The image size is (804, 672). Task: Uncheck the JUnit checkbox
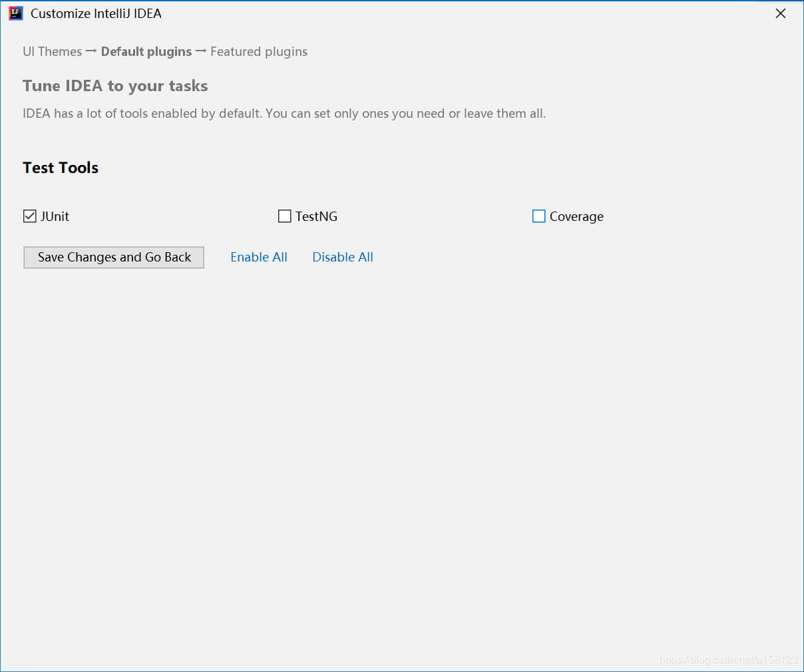(29, 216)
